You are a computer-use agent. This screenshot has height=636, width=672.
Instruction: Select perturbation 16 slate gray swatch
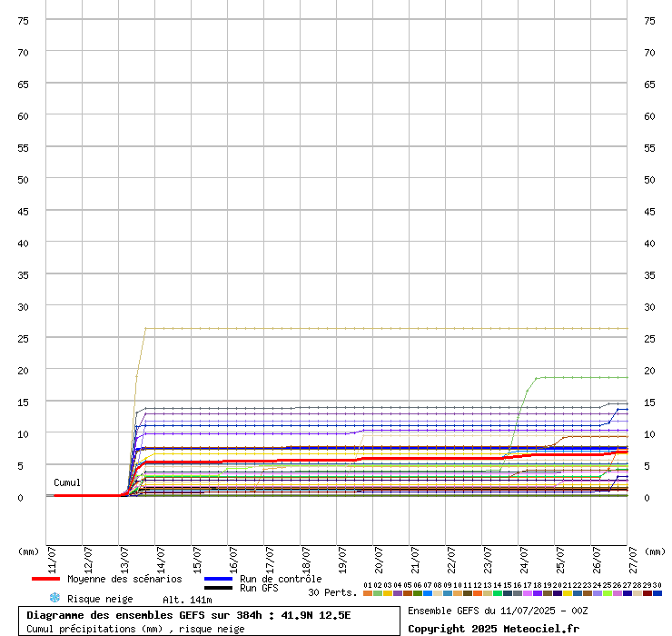(518, 593)
